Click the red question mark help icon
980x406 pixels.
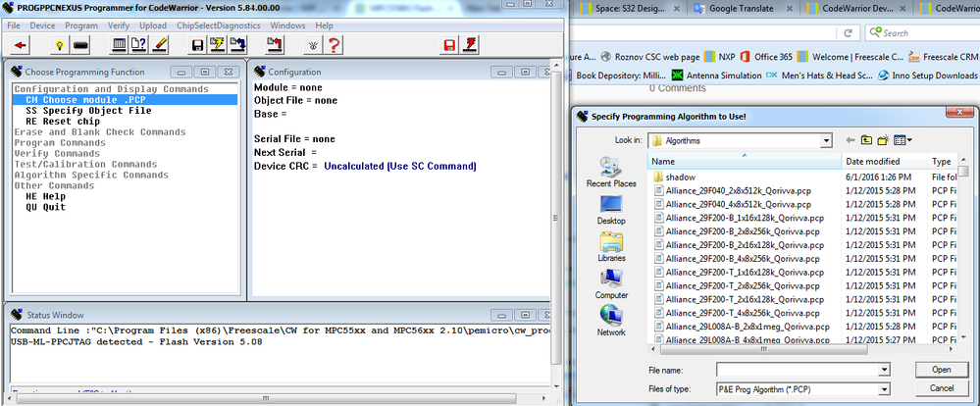coord(335,45)
